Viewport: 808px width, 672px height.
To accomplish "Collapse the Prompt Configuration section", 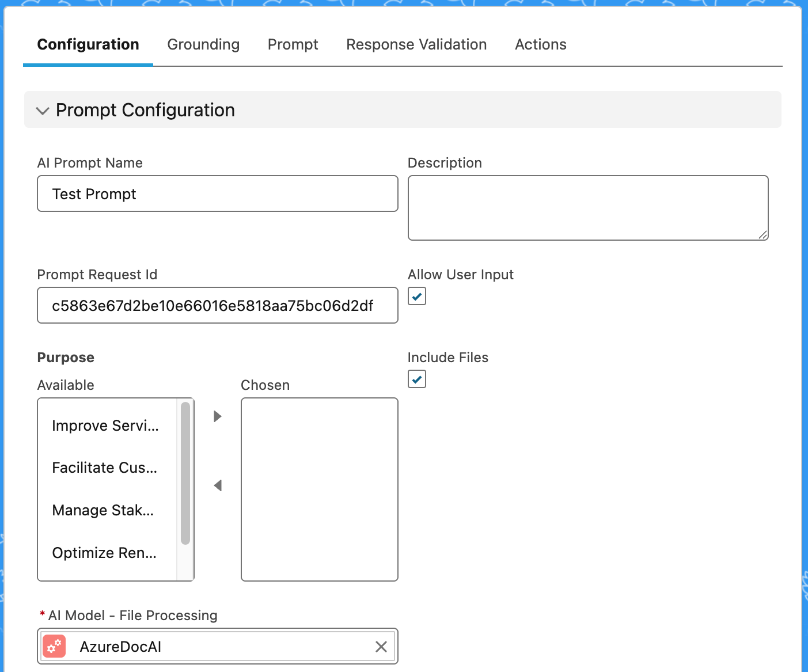I will (x=43, y=111).
